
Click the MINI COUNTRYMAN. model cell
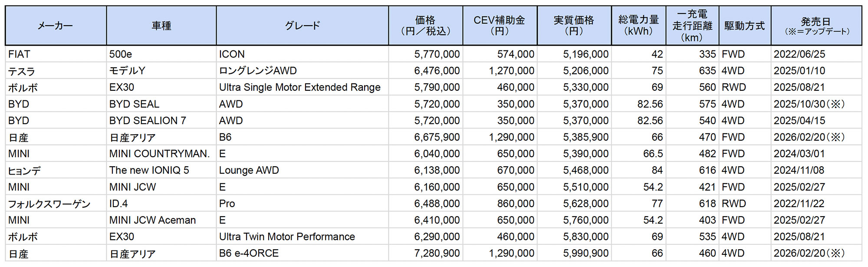coord(159,154)
